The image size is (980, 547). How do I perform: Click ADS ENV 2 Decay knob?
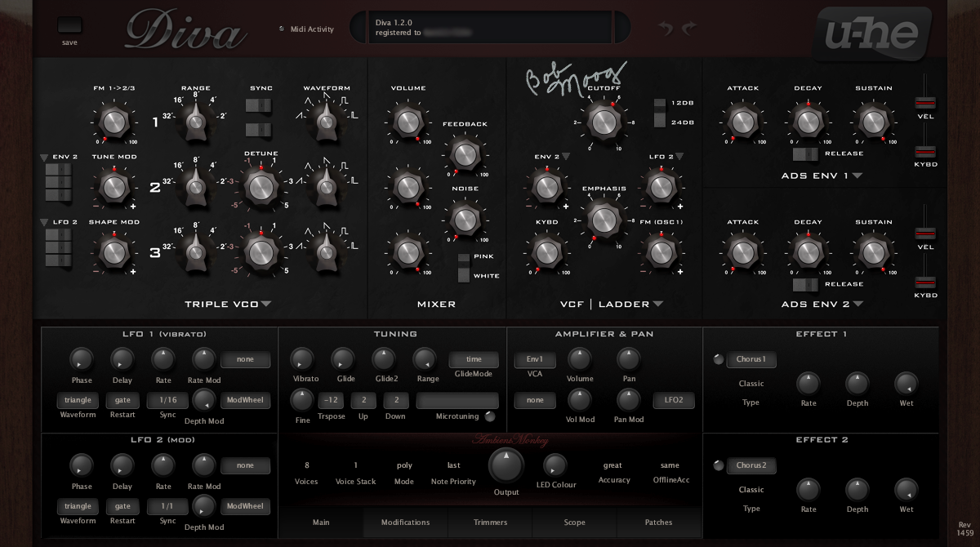(x=807, y=252)
